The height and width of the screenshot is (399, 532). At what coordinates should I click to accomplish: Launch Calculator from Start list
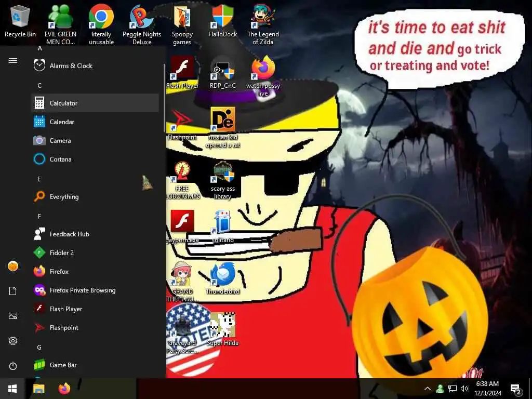[95, 103]
